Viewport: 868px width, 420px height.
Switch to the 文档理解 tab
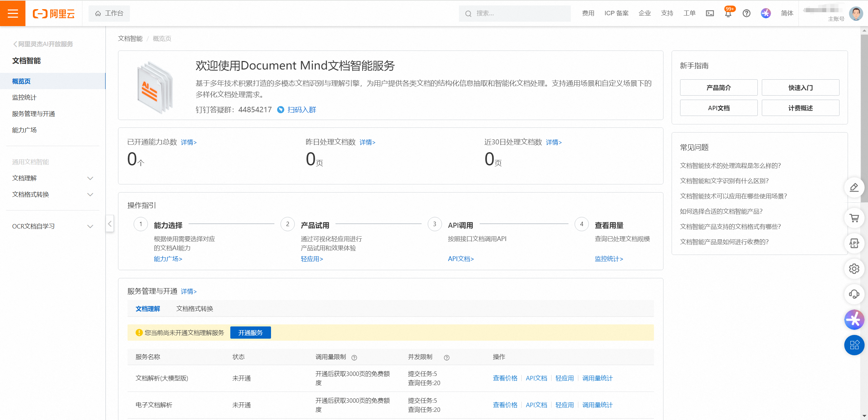click(148, 309)
